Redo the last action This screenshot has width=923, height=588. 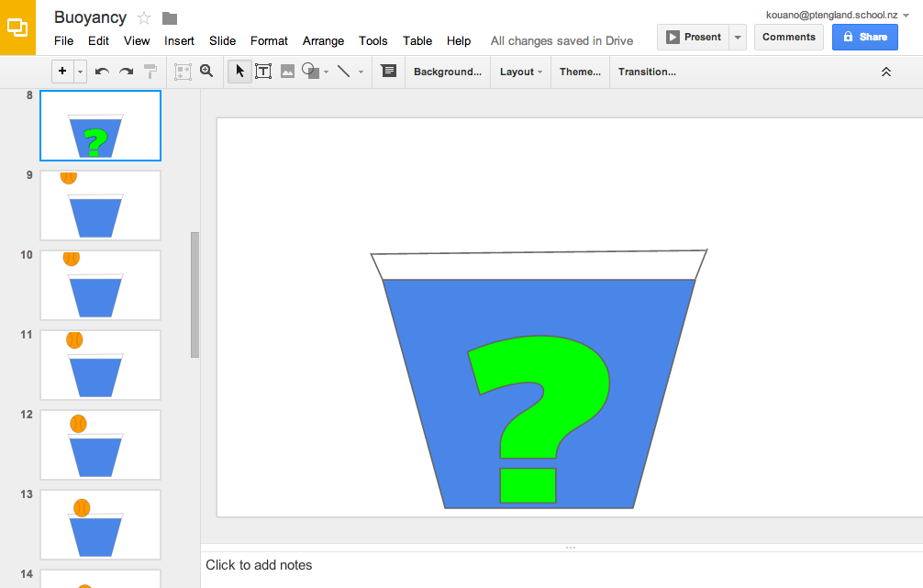126,72
